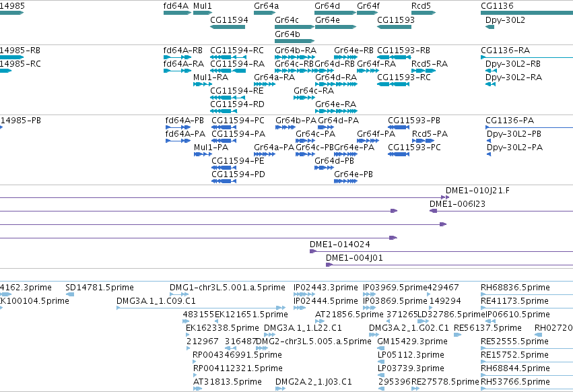The height and width of the screenshot is (392, 573).
Task: Select transcript CG11593-RB
Action: [x=395, y=57]
